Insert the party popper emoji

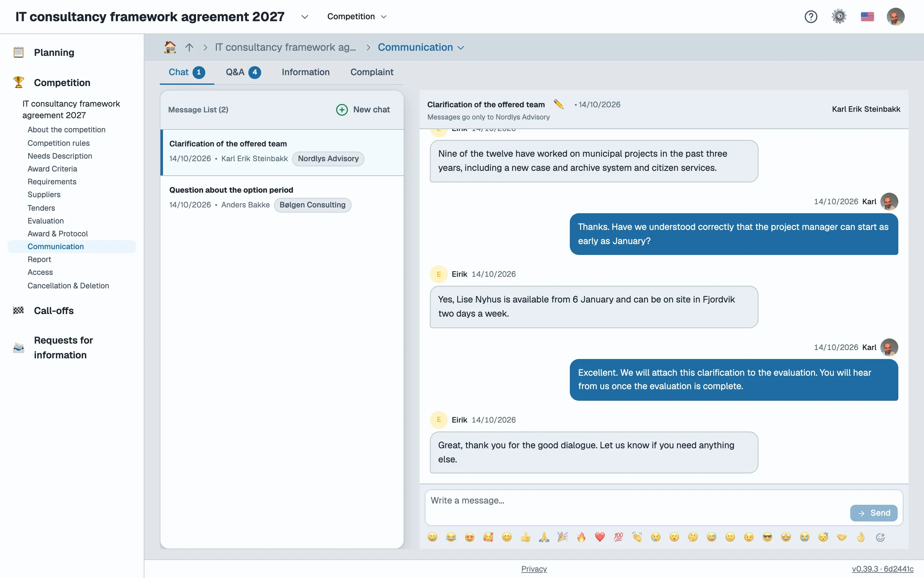point(562,537)
